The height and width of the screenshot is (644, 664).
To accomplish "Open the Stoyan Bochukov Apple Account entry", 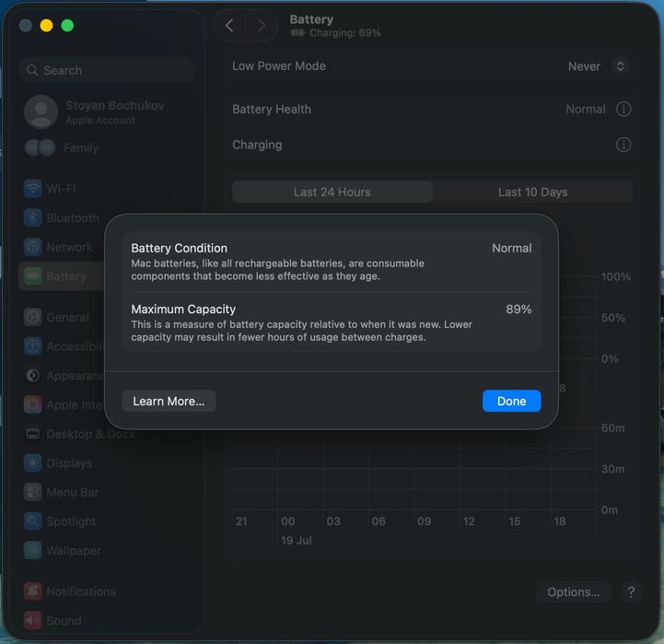I will (x=95, y=112).
